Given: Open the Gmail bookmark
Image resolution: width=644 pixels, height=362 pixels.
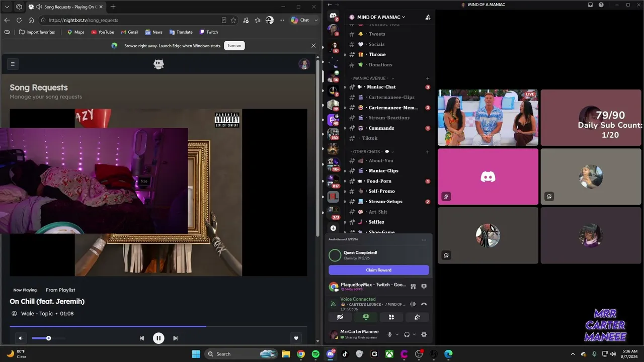Looking at the screenshot, I should tap(129, 32).
